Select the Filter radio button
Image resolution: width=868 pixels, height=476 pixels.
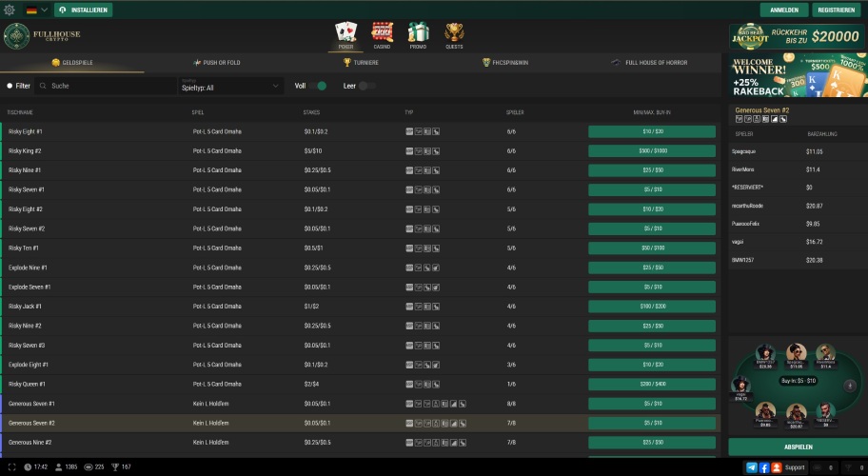(x=10, y=86)
